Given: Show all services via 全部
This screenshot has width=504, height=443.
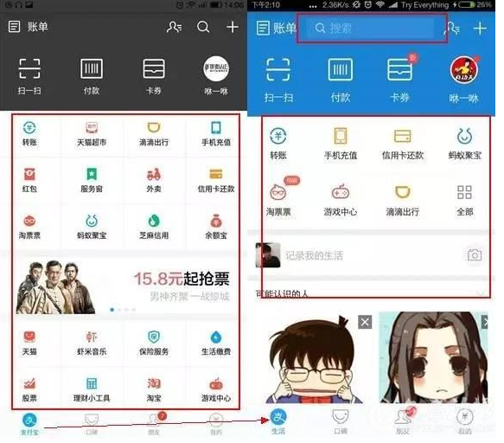Looking at the screenshot, I should 465,200.
